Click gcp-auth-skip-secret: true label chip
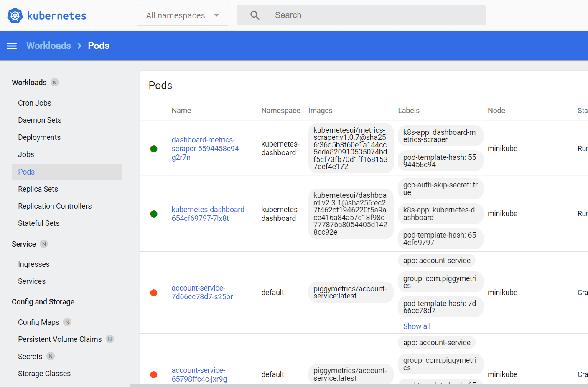 pos(440,189)
